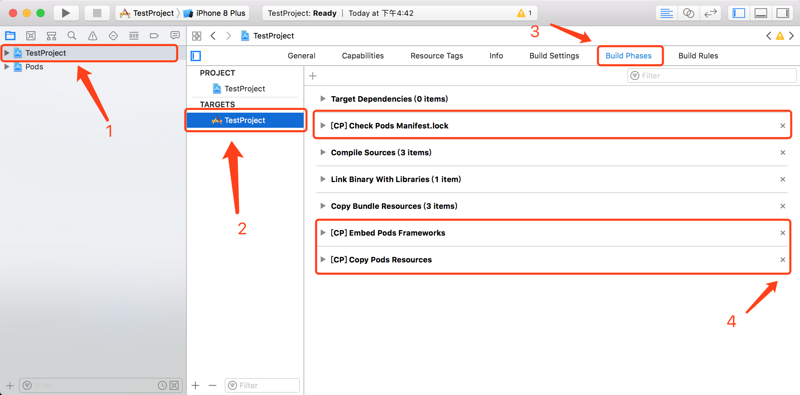Screen dimensions: 800x395
Task: Remove Link Binary With Libraries phase
Action: click(x=783, y=179)
